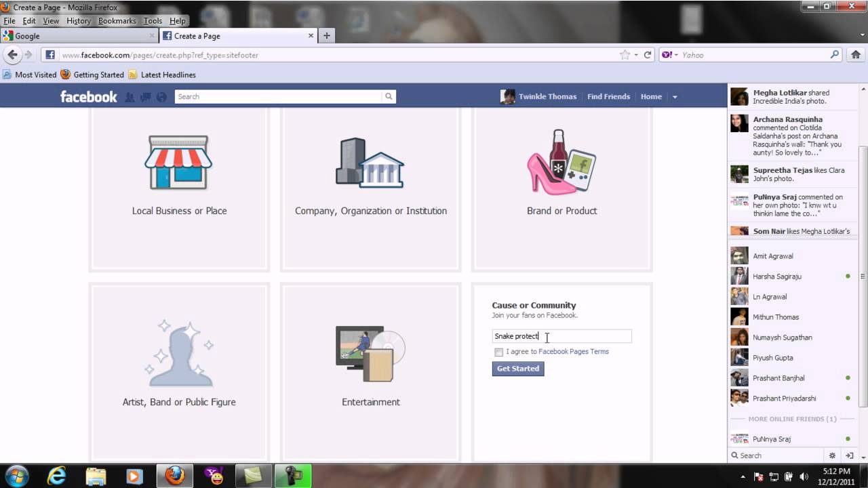Open Facebook friend requests icon
868x488 pixels.
click(130, 97)
